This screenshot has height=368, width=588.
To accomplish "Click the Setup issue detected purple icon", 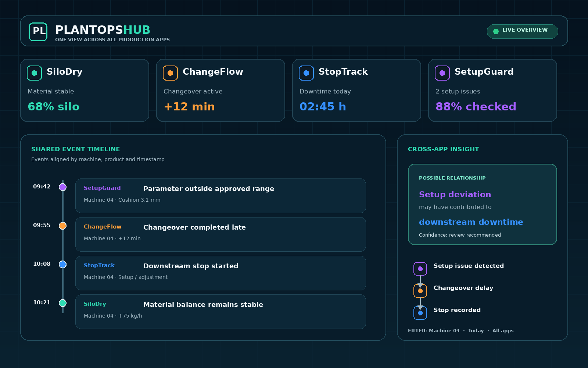I will pos(420,269).
